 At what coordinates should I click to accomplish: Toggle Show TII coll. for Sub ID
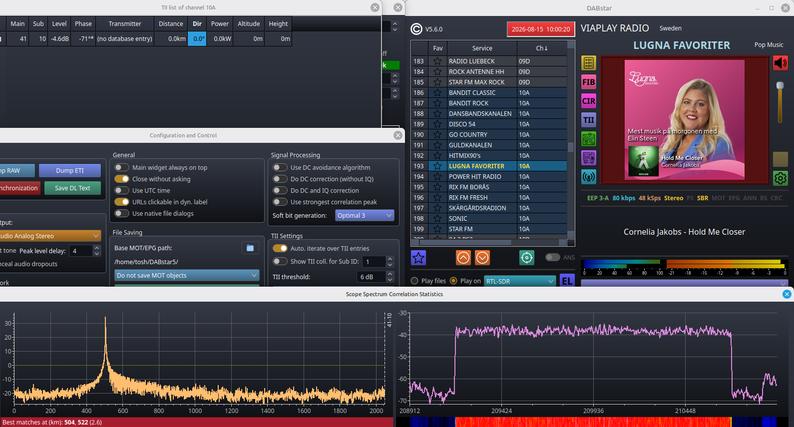(x=280, y=261)
